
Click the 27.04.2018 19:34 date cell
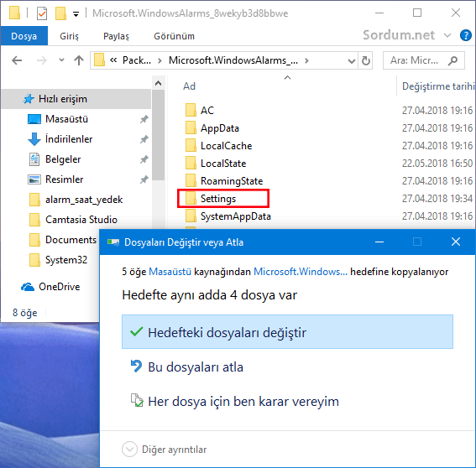[x=437, y=199]
